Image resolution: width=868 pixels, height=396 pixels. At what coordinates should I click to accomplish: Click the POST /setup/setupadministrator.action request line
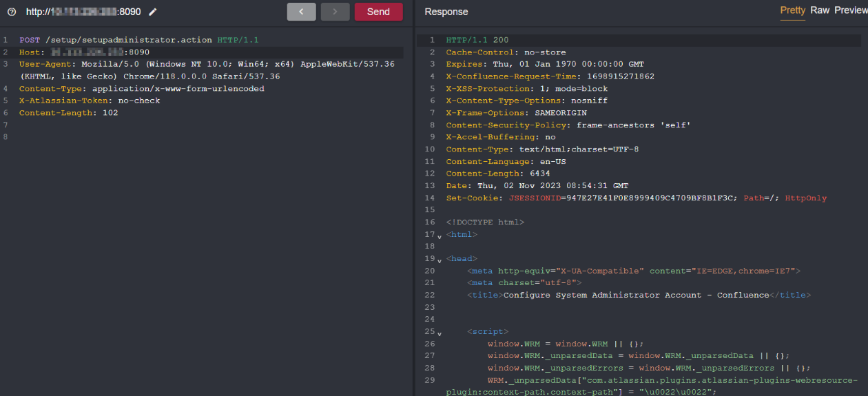pyautogui.click(x=138, y=40)
